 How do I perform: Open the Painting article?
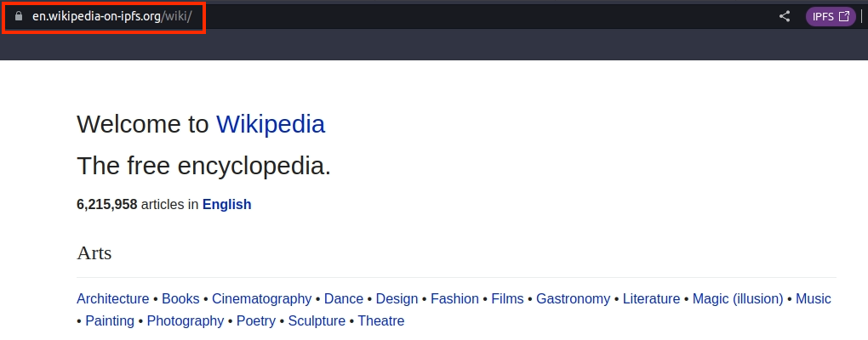[110, 321]
